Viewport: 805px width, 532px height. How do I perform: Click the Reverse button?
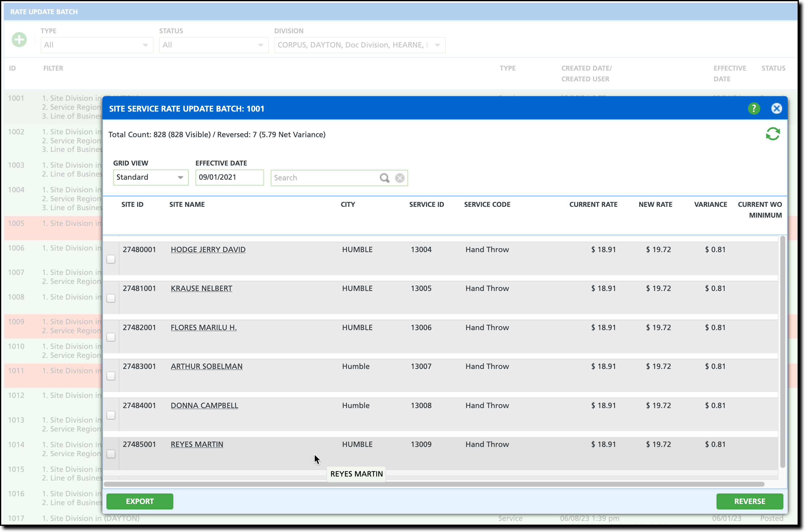[749, 501]
